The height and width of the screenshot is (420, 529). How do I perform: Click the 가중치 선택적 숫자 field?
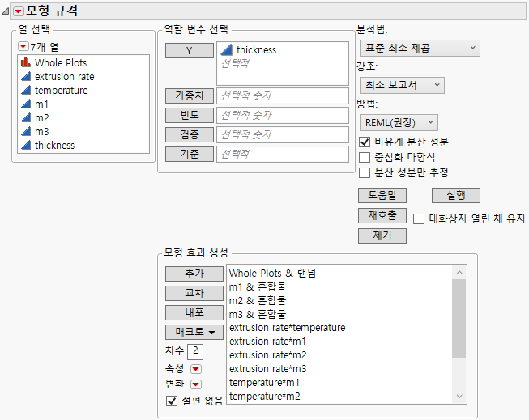[283, 96]
